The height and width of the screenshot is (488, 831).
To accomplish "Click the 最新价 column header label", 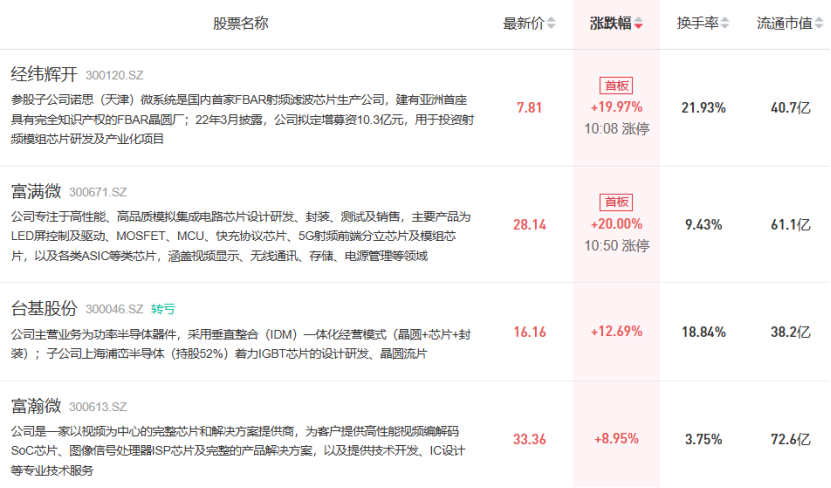I will [x=524, y=23].
